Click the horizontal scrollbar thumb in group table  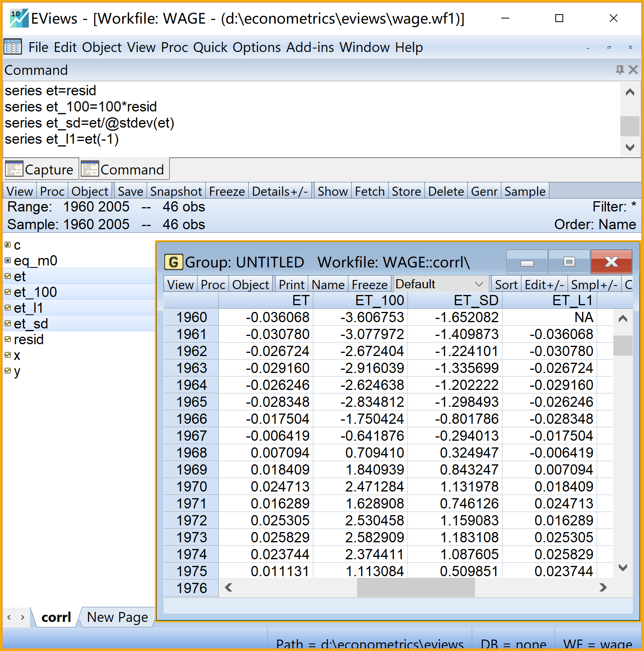416,588
